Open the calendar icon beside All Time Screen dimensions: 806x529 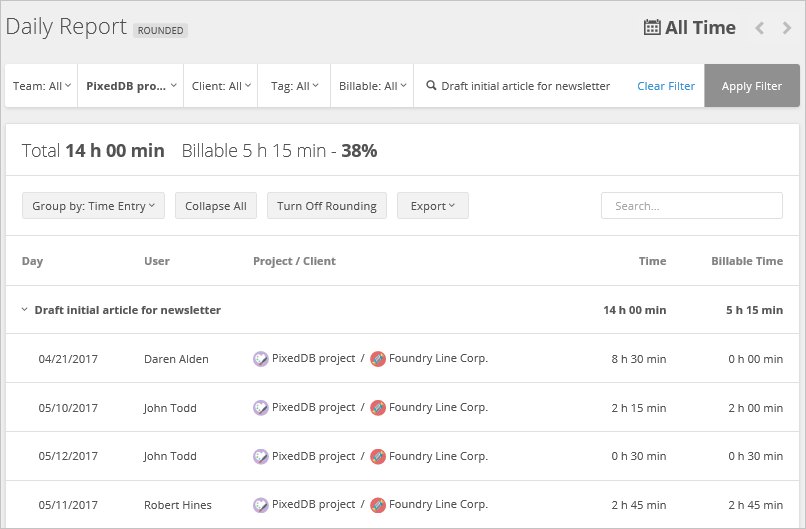tap(652, 27)
